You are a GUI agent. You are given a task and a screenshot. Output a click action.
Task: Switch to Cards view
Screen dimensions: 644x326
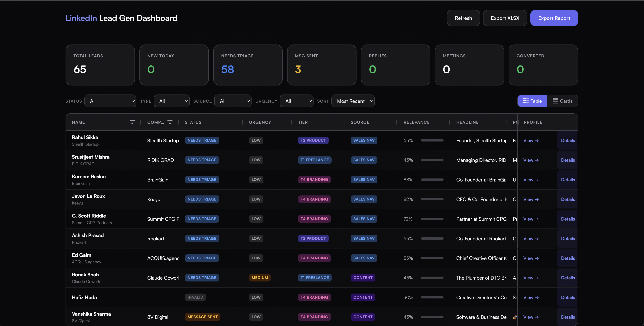click(x=562, y=101)
